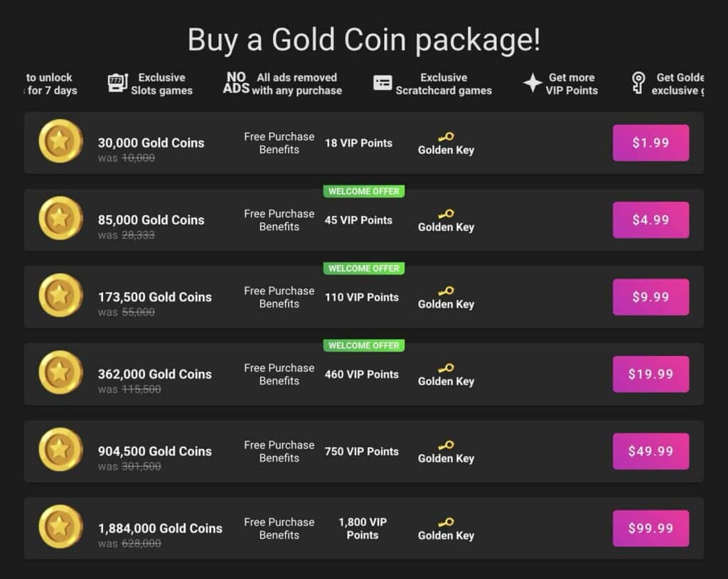The height and width of the screenshot is (579, 728).
Task: Purchase the $19.99 Gold Coin package
Action: tap(651, 374)
